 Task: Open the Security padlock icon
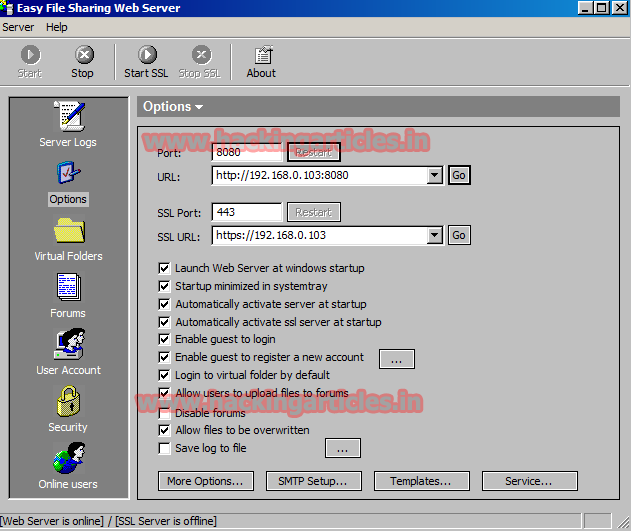click(x=68, y=409)
